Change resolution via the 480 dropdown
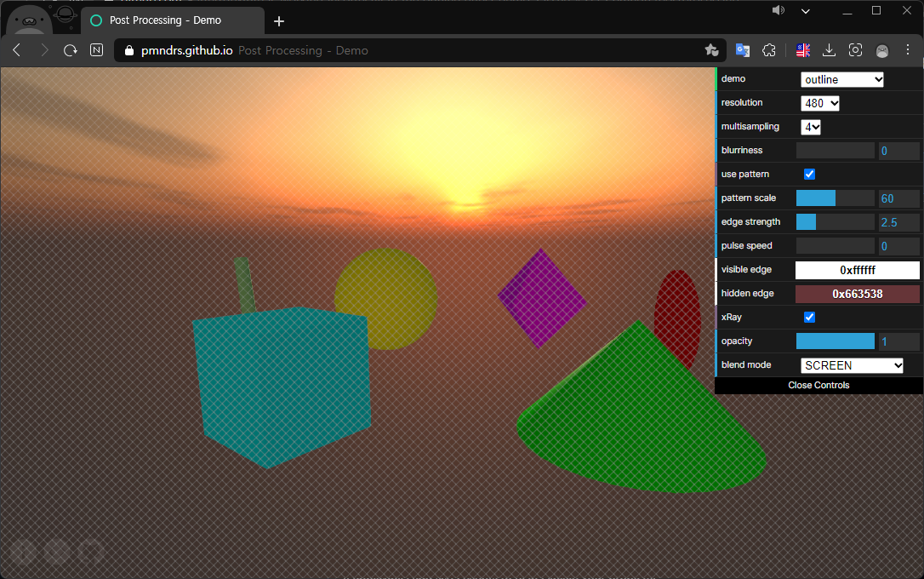The width and height of the screenshot is (924, 579). click(819, 102)
